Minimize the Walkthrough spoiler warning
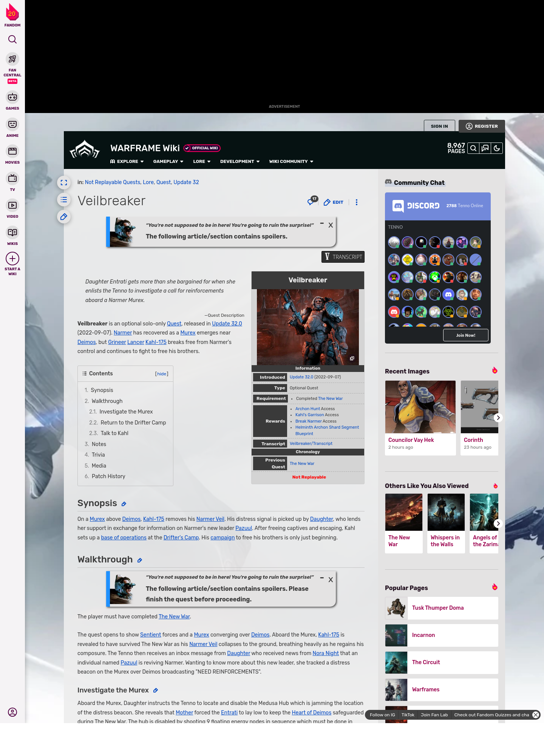Screen dimensions: 544x756 [x=322, y=578]
